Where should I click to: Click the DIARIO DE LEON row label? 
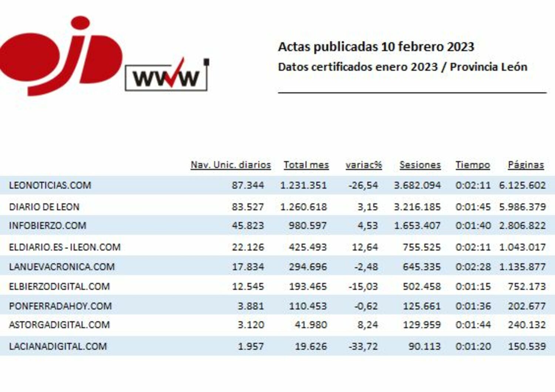coord(44,207)
